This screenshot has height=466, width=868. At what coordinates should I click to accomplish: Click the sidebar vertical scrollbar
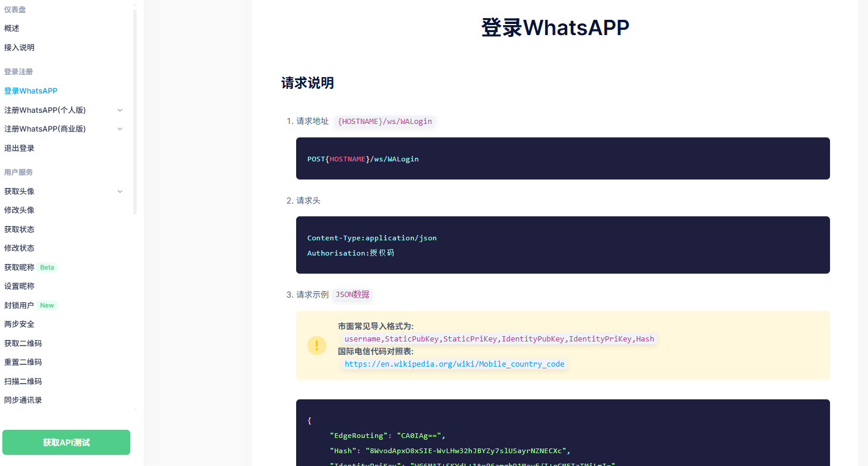[x=135, y=111]
